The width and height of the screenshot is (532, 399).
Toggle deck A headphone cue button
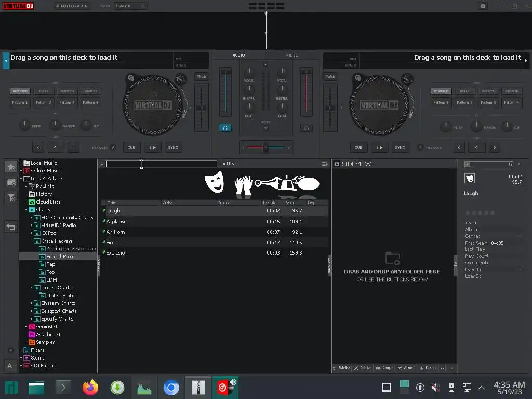[225, 128]
